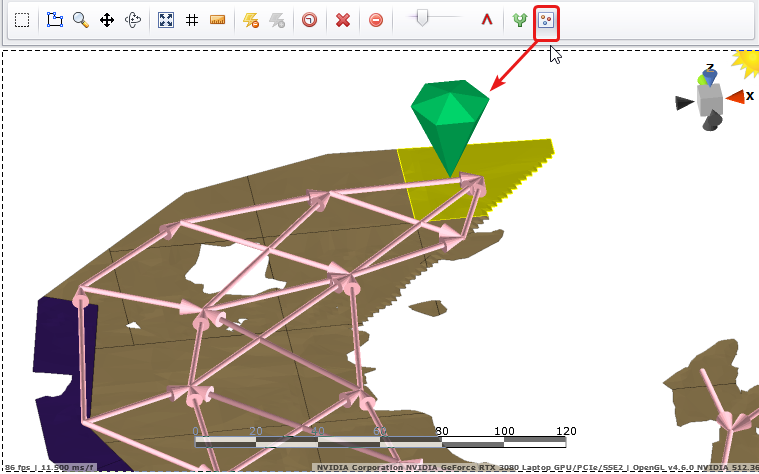
Task: Click the red caret icon
Action: 487,20
